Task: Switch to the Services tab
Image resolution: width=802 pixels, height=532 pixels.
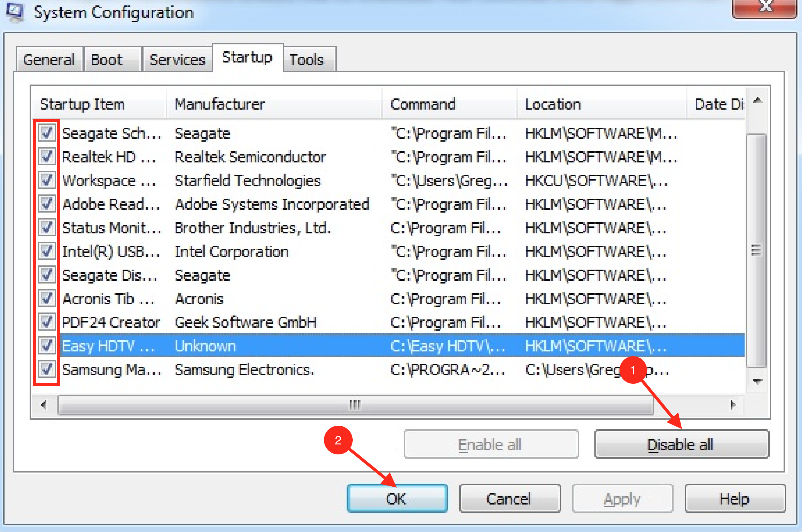Action: 177,60
